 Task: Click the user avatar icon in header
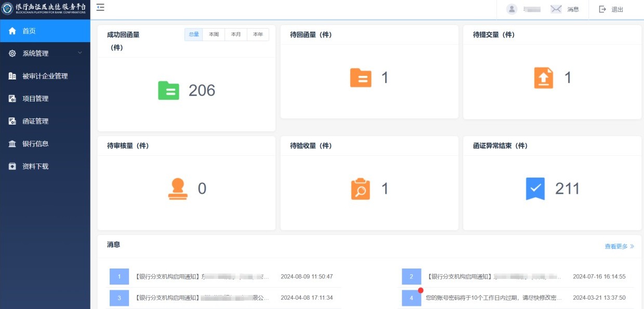click(512, 9)
